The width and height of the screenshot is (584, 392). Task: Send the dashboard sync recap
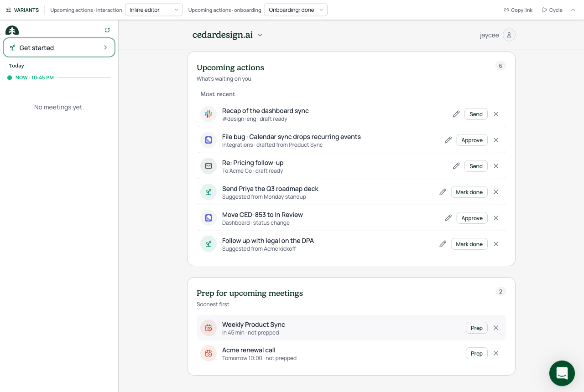(476, 114)
